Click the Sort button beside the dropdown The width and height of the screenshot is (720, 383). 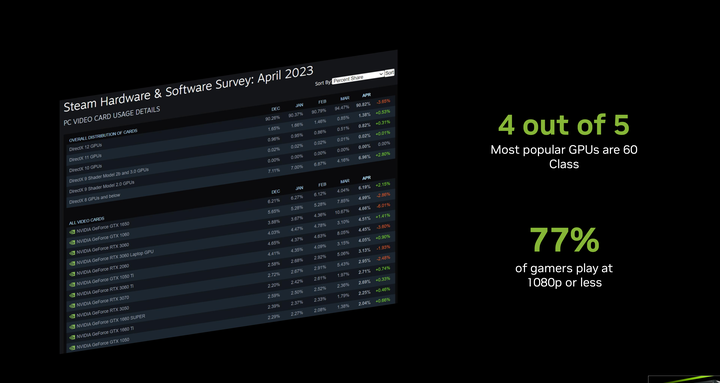pyautogui.click(x=389, y=73)
